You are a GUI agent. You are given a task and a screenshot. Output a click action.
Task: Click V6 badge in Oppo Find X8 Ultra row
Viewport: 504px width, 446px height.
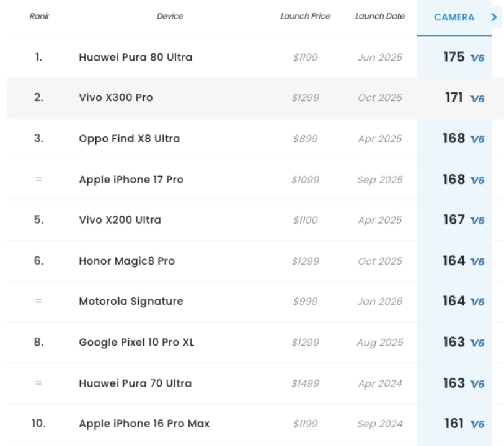click(x=477, y=139)
